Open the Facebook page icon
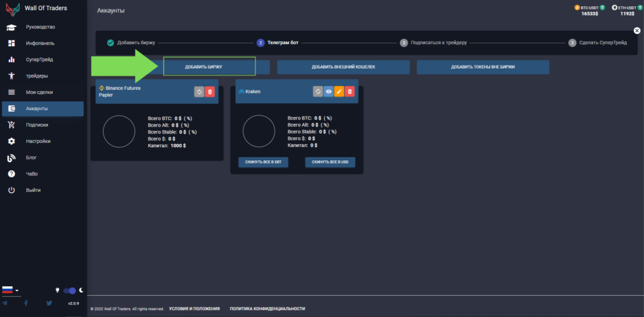The image size is (644, 317). (x=26, y=303)
